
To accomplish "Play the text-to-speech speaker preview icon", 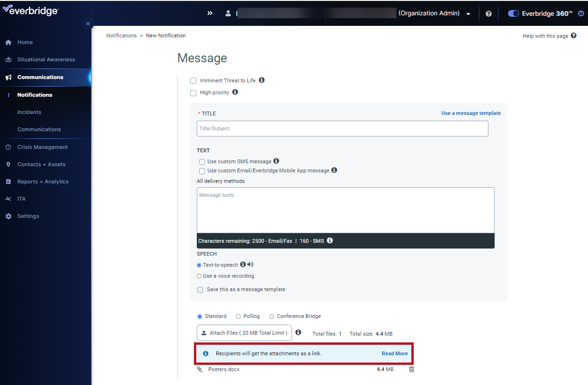I will [x=250, y=264].
